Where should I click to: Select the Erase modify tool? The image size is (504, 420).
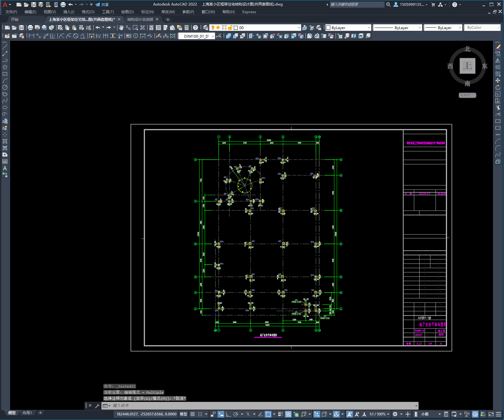coord(498,47)
